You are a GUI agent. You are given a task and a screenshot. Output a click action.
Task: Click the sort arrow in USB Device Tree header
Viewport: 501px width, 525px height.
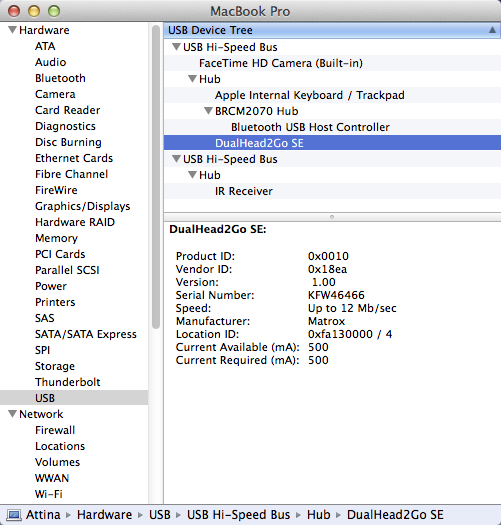(492, 30)
